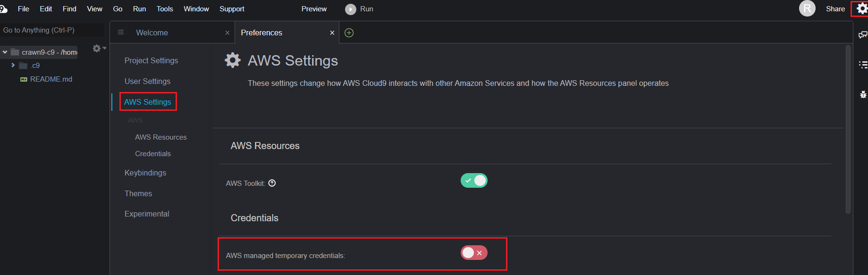Screen dimensions: 868x275
Task: Open the tab list menu icon
Action: pyautogui.click(x=121, y=33)
